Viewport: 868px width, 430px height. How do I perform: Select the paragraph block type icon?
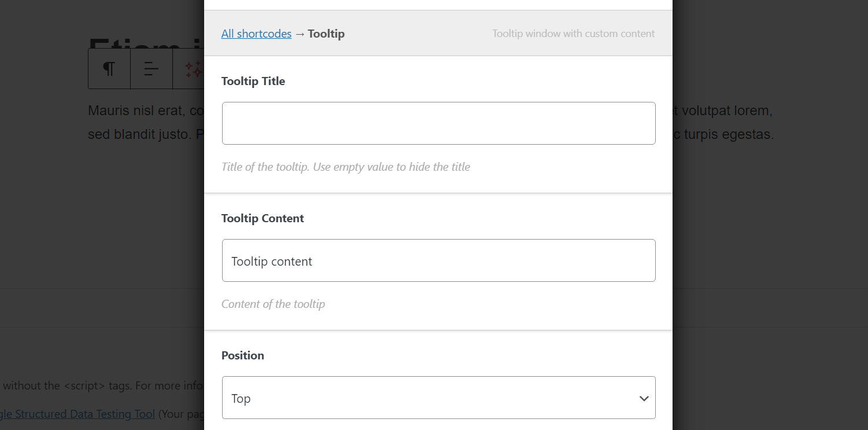coord(109,68)
